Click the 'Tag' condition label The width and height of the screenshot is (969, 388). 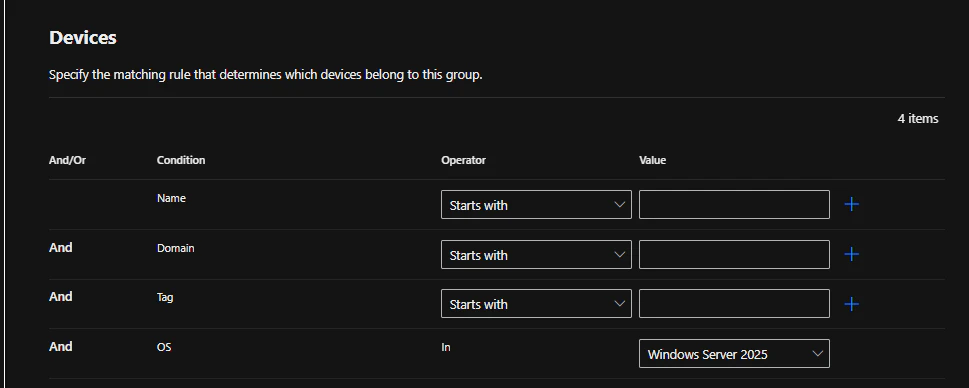click(165, 297)
